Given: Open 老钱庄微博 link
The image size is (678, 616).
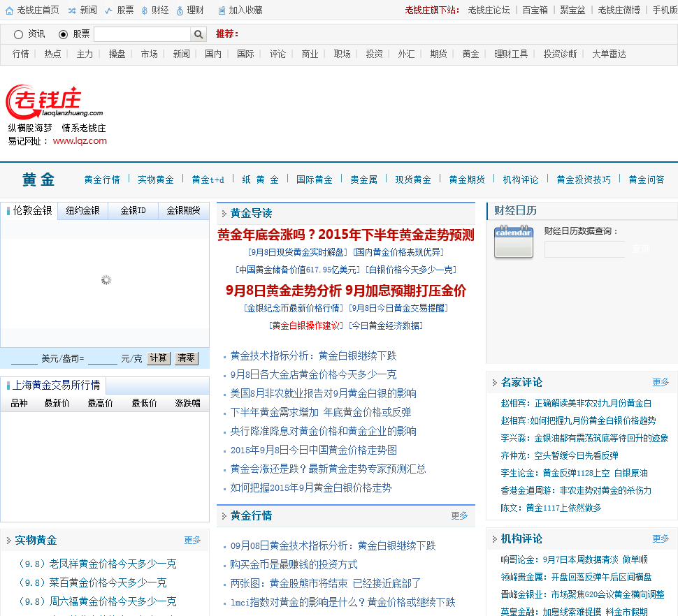Looking at the screenshot, I should (x=619, y=10).
